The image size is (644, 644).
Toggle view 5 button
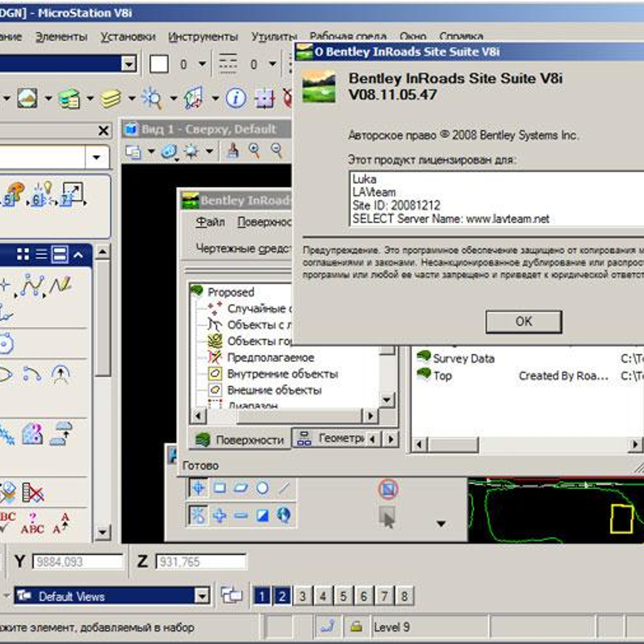tap(343, 596)
